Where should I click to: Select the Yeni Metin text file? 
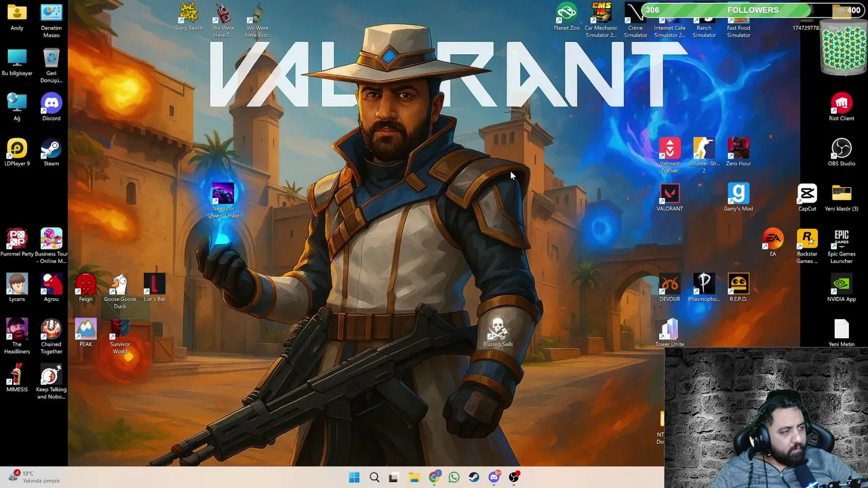coord(842,333)
